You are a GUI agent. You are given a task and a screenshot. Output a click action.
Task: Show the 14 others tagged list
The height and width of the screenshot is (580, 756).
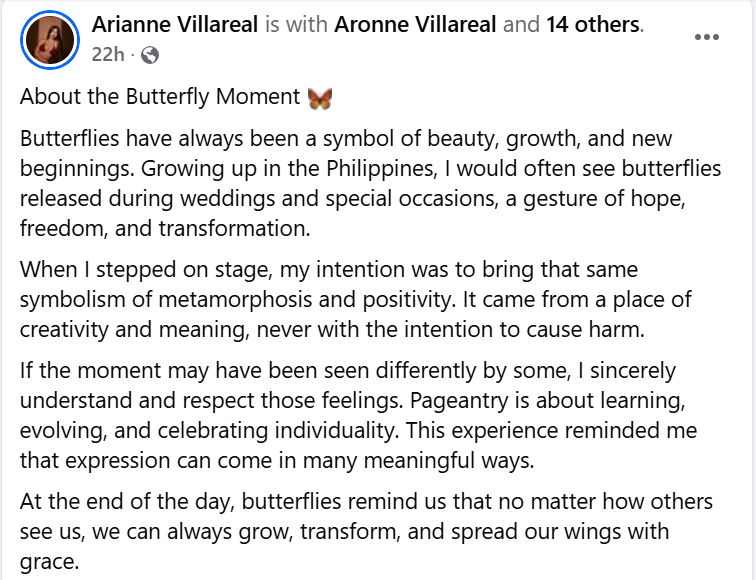tap(593, 24)
